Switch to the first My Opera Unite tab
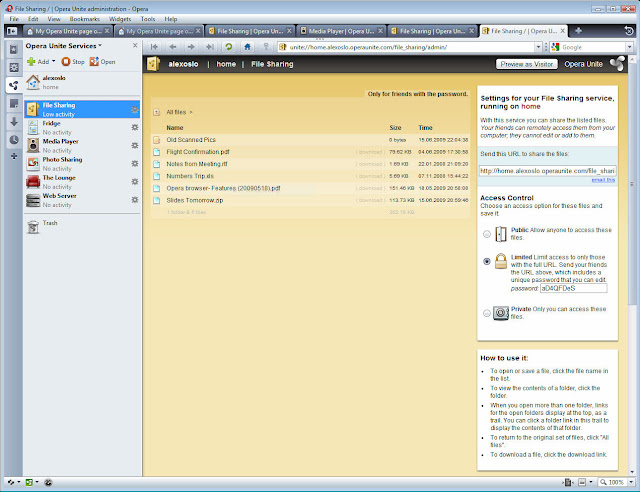The image size is (640, 492). click(68, 31)
